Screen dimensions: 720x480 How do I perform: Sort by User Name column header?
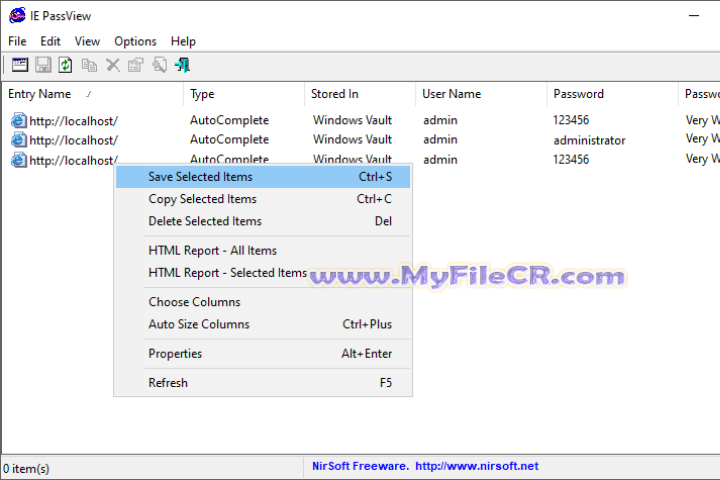click(481, 94)
